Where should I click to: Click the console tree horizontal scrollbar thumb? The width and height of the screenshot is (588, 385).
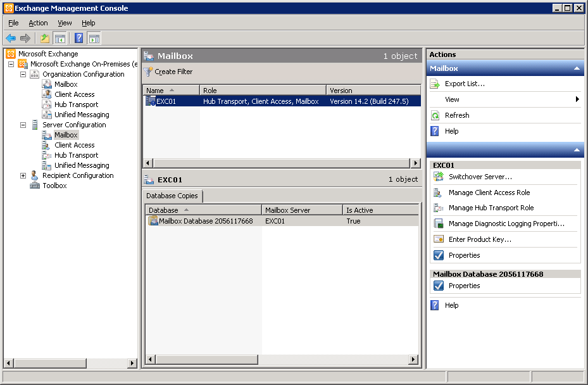tap(50, 363)
